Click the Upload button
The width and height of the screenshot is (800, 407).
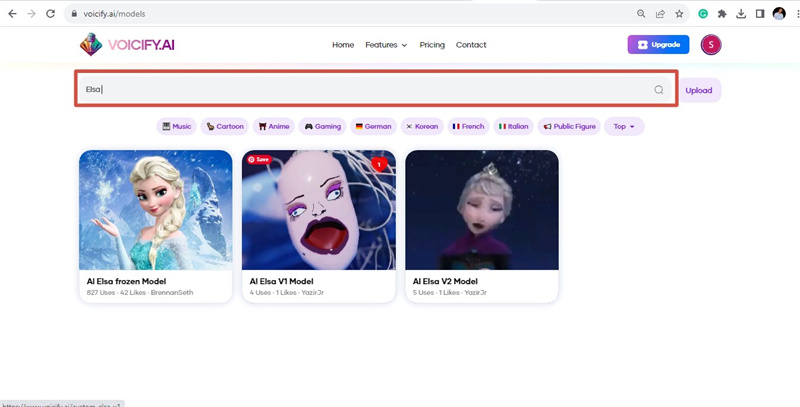tap(698, 90)
